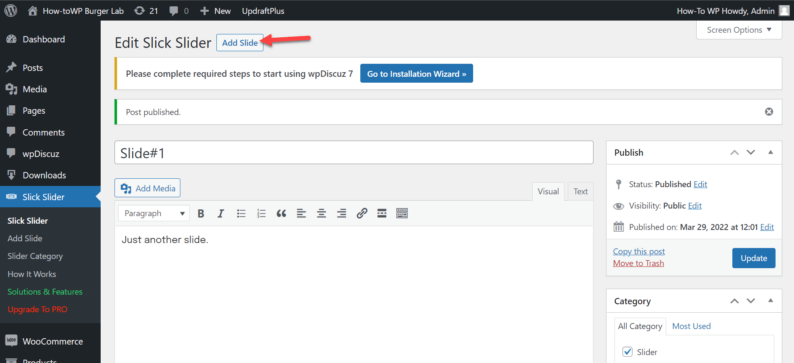Open the comments bubble in admin bar
The image size is (794, 363).
pos(179,11)
